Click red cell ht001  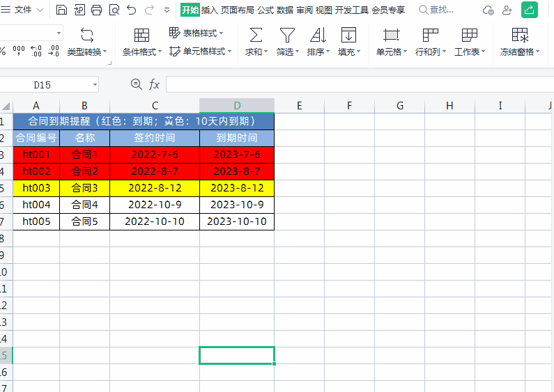[36, 155]
